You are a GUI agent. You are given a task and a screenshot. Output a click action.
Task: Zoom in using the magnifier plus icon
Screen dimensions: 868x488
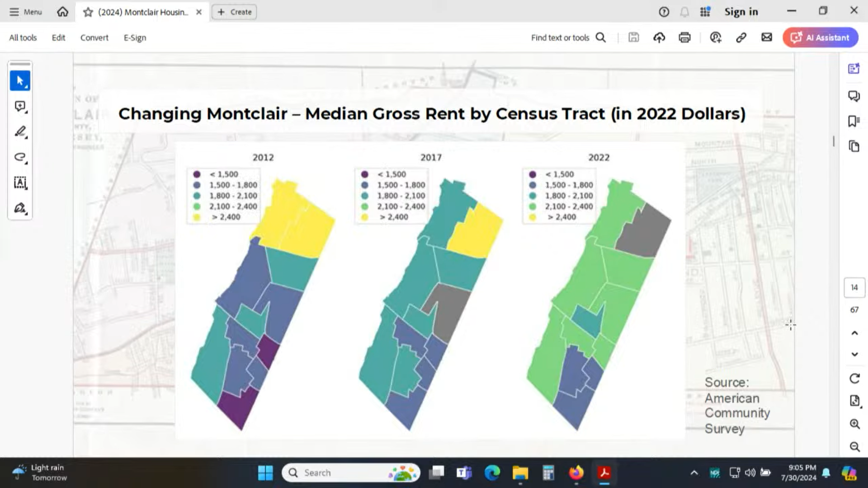(x=854, y=424)
